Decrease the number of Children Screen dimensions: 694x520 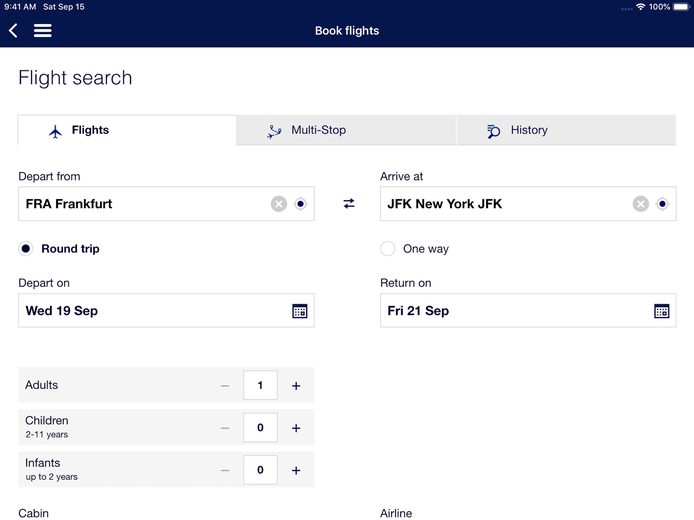[x=225, y=428]
